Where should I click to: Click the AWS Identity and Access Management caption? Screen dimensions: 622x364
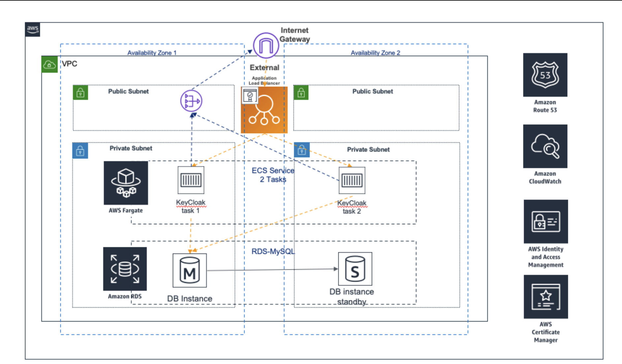[546, 257]
